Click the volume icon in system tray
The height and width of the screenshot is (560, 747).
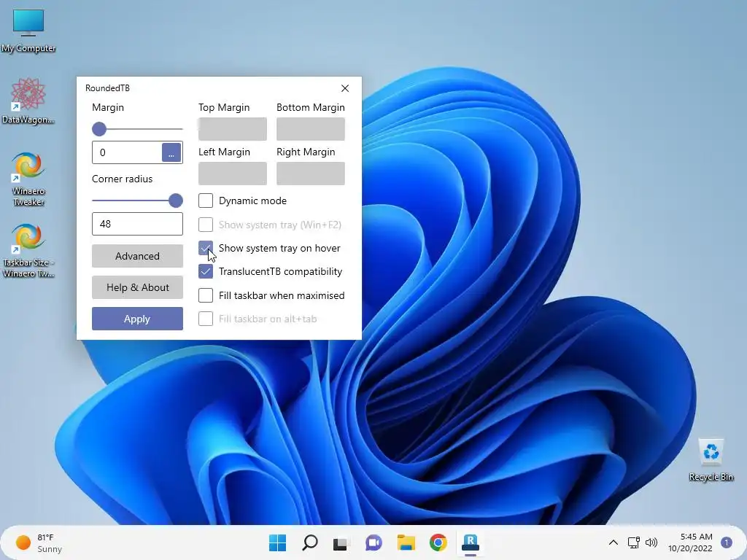651,542
